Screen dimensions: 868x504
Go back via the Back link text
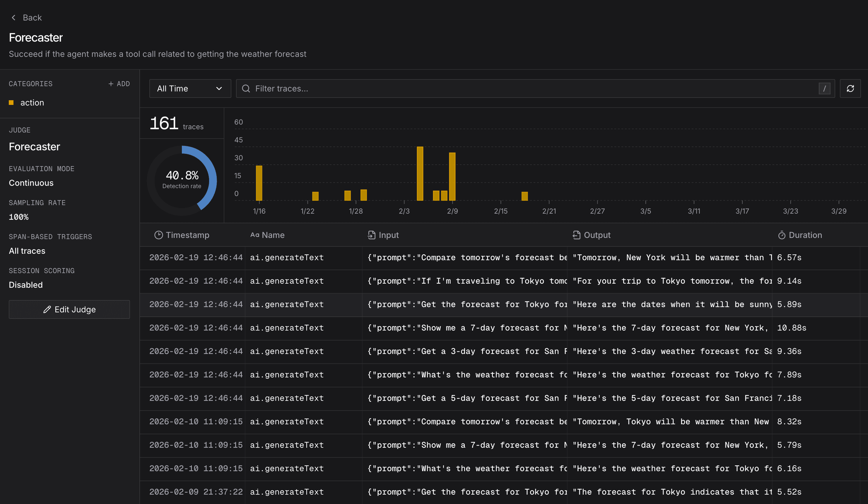32,18
